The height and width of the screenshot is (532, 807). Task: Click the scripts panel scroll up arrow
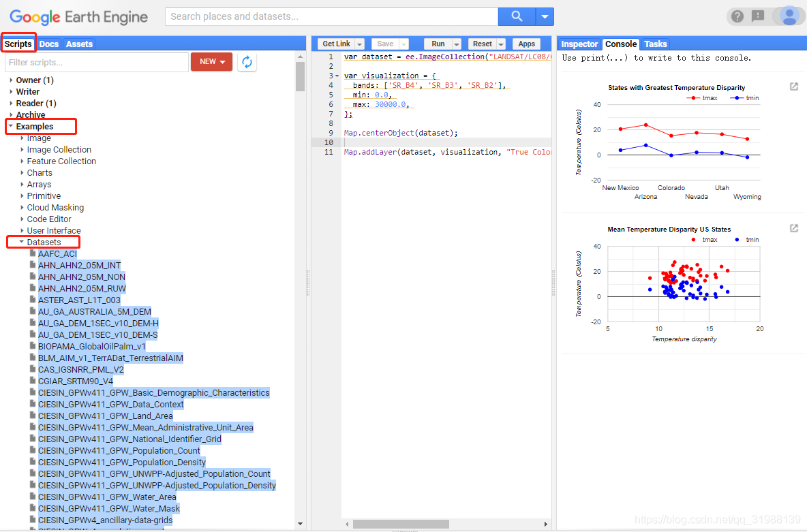pyautogui.click(x=301, y=56)
